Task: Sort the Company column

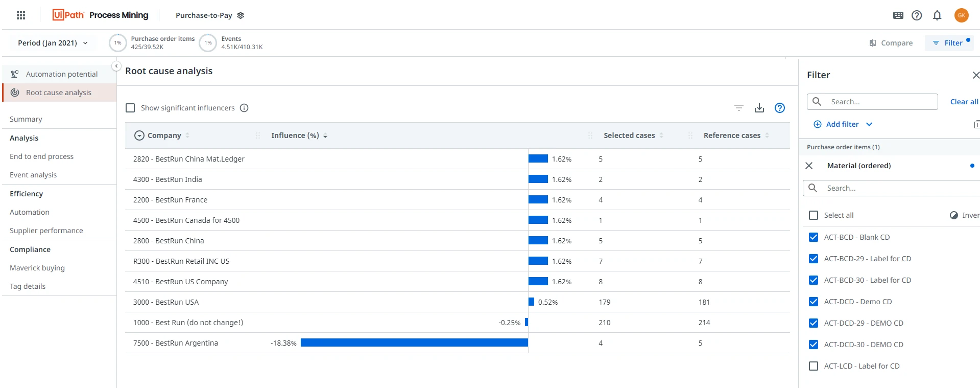Action: [187, 135]
